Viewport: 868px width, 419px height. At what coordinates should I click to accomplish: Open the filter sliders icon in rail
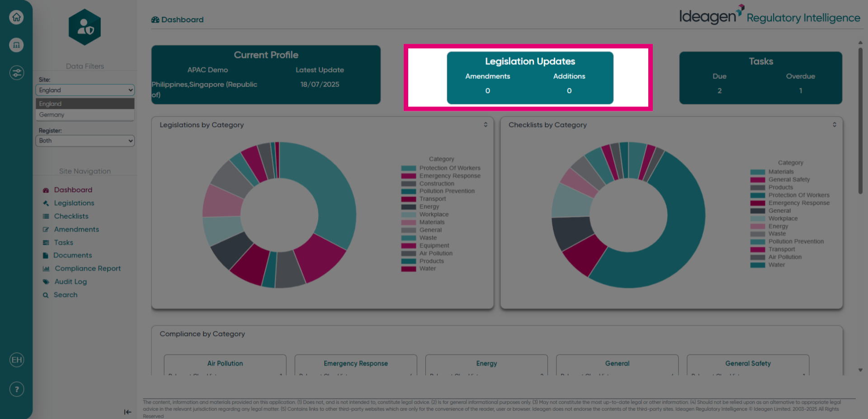tap(17, 72)
